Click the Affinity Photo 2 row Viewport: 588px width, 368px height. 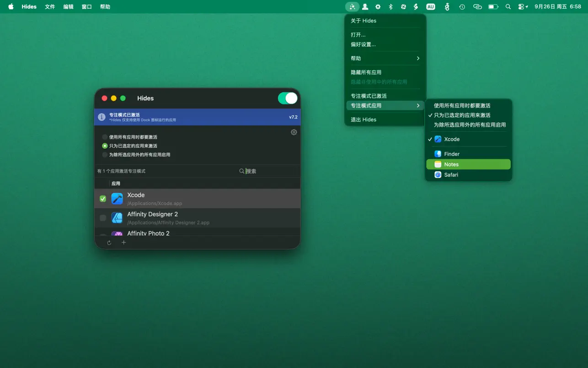(198, 233)
